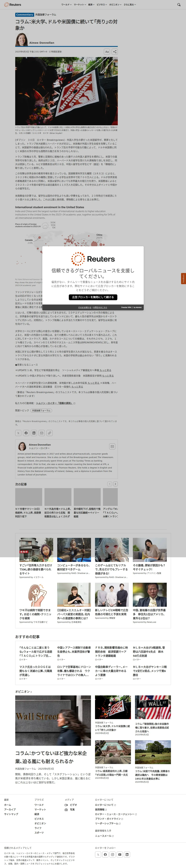This screenshot has width=186, height=868.
Task: Open 外国為替フォーラム link beside Commentary
Action: point(46,14)
